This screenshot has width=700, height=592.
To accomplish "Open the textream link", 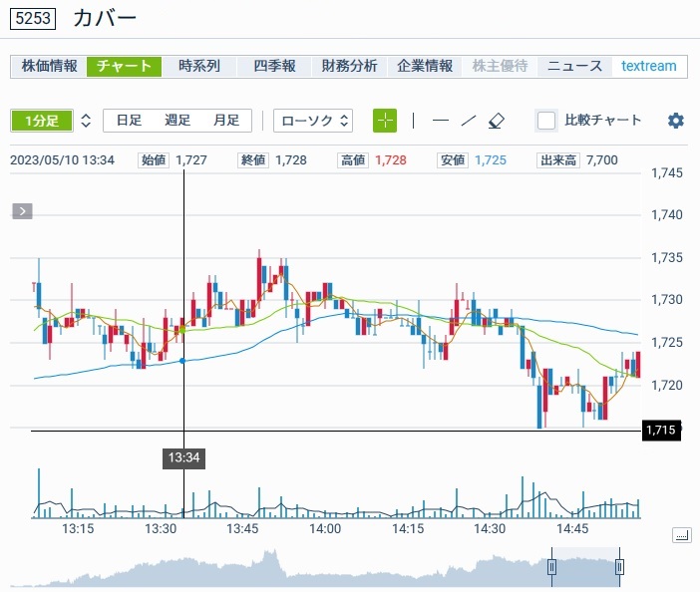I will coord(648,66).
